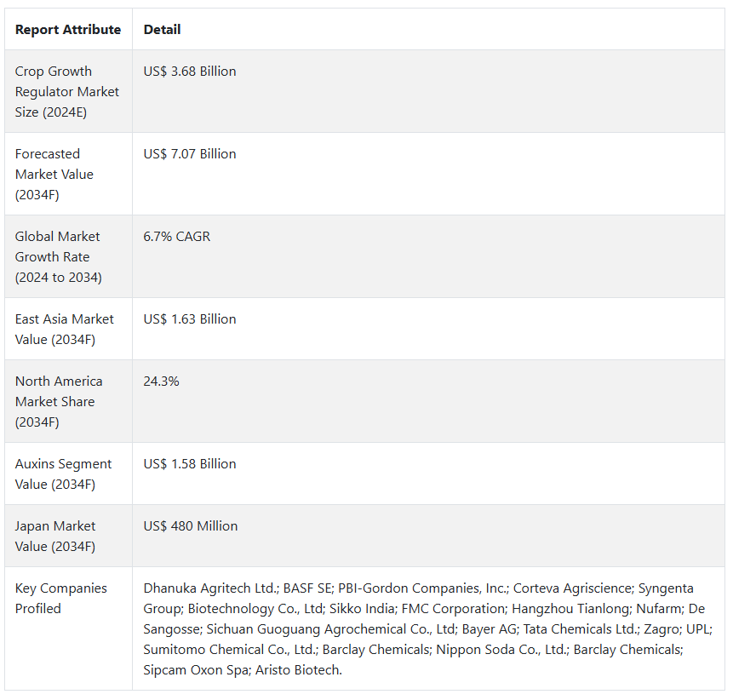Select the Japan Market Value cell

click(55, 536)
